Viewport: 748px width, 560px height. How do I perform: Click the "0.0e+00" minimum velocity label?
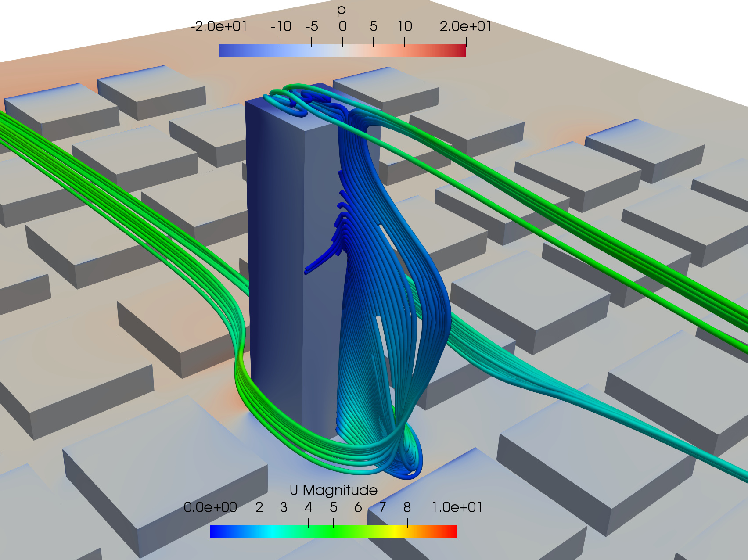click(x=210, y=507)
